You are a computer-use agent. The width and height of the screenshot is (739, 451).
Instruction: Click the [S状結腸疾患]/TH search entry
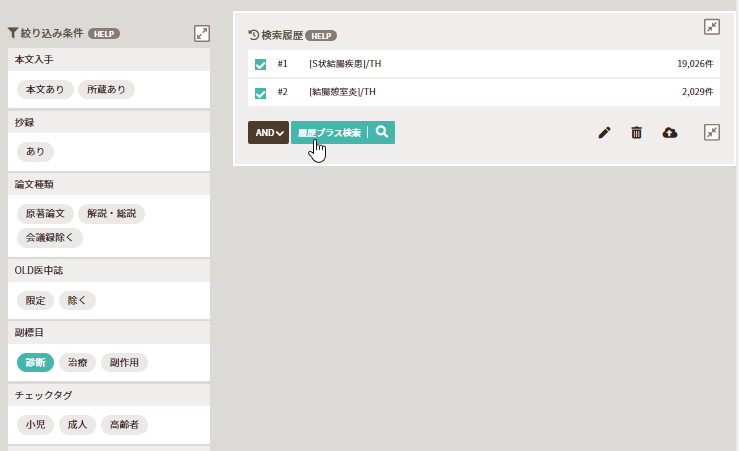pos(345,64)
